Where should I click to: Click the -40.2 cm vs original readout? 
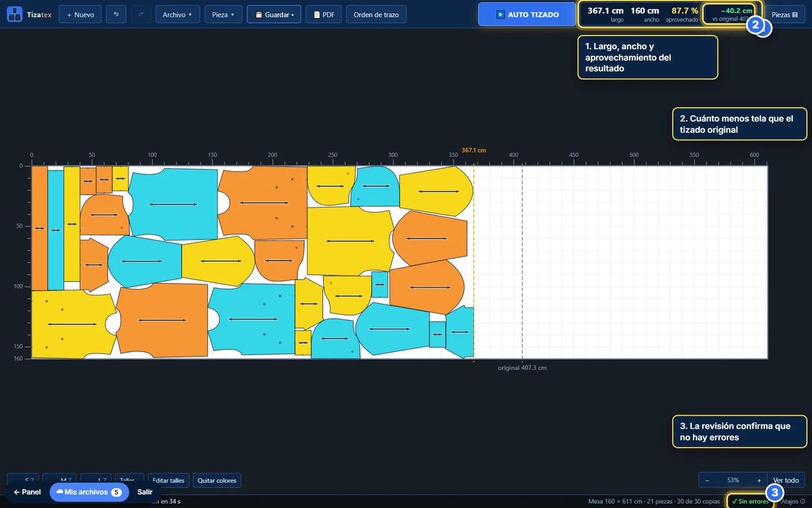coord(731,14)
